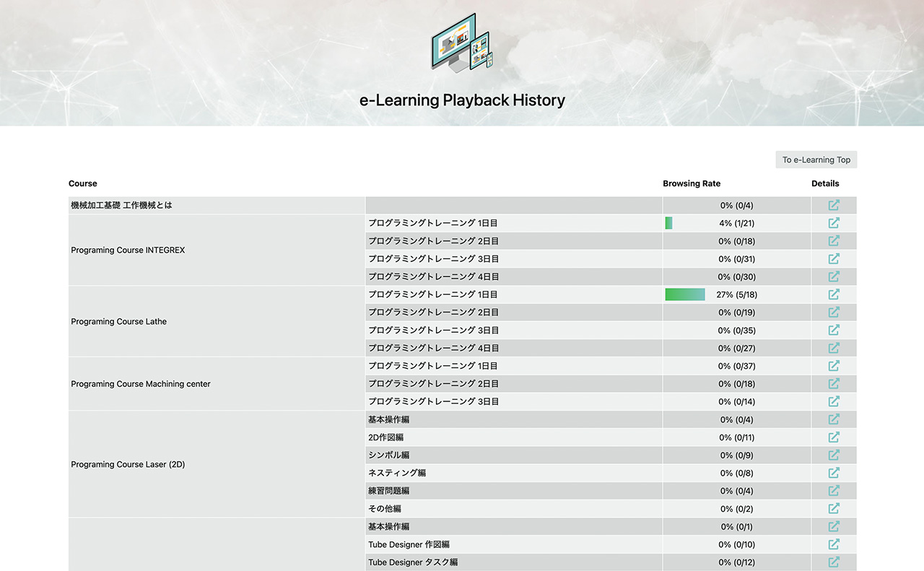Open details icon for その他編 row
The height and width of the screenshot is (571, 924).
pyautogui.click(x=834, y=508)
